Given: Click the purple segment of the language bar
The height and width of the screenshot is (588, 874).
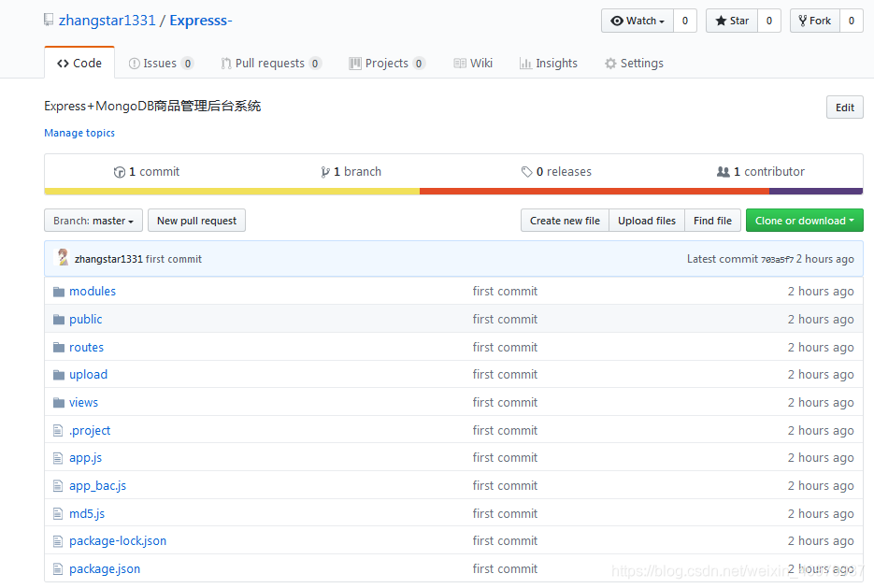Looking at the screenshot, I should 816,191.
